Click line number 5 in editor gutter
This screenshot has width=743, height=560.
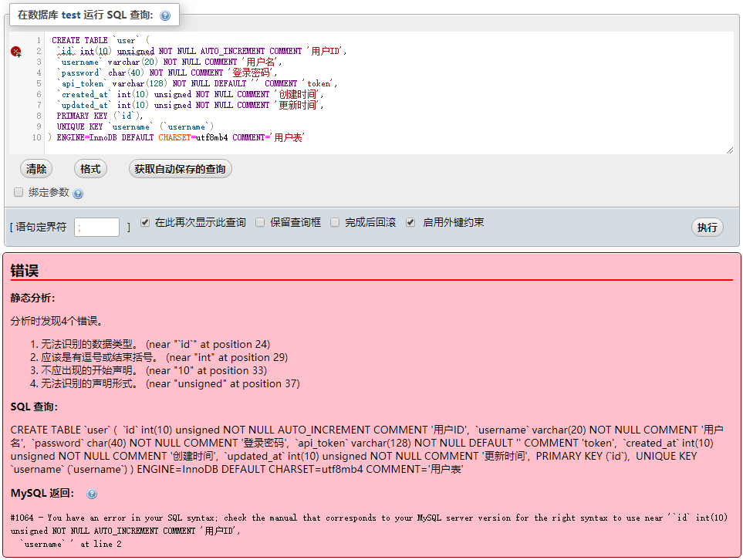(x=39, y=83)
